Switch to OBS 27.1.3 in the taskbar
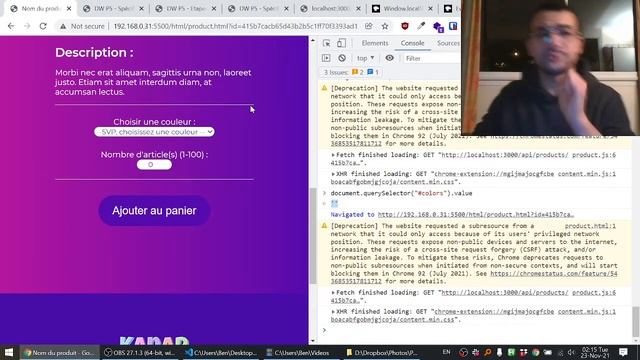This screenshot has height=360, width=640. click(140, 352)
